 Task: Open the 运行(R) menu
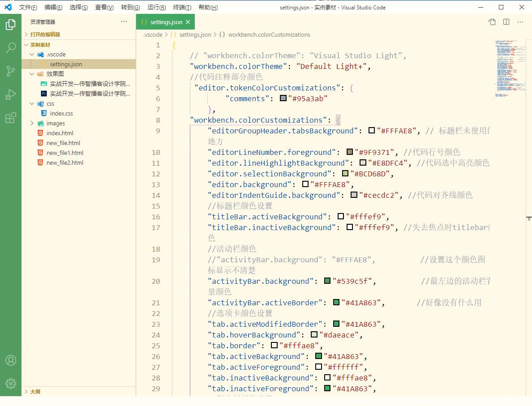[x=156, y=7]
